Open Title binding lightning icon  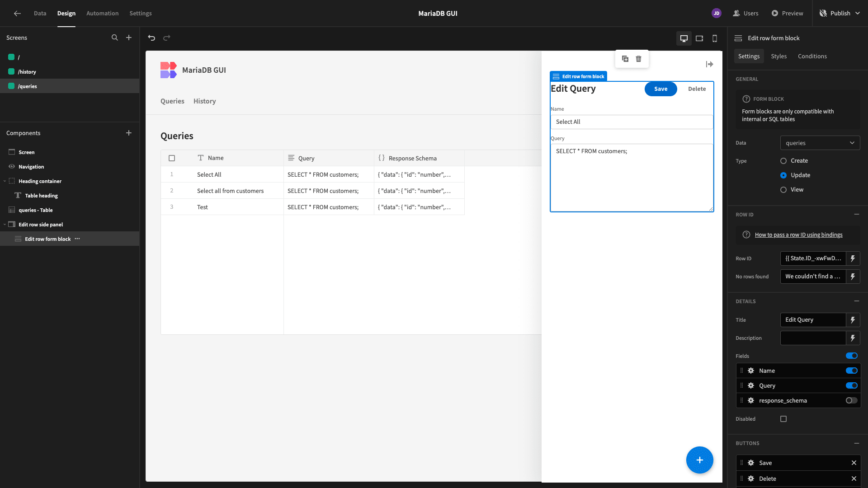tap(853, 320)
